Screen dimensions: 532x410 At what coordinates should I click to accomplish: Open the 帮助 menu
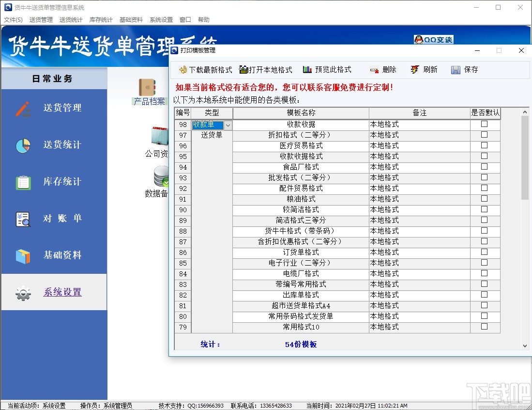pos(202,19)
